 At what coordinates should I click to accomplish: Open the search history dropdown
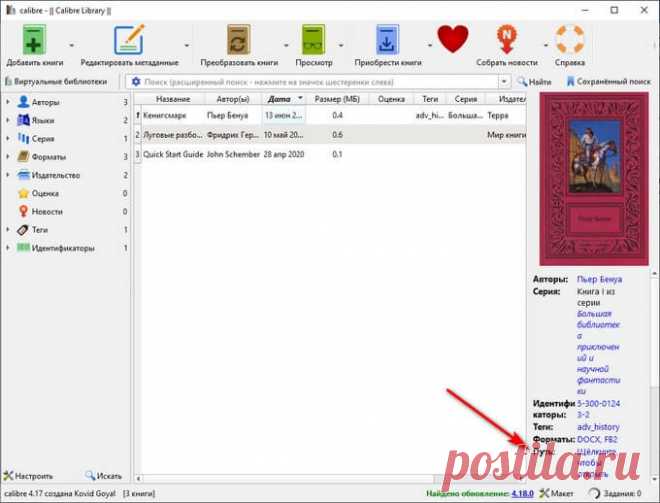(x=504, y=82)
